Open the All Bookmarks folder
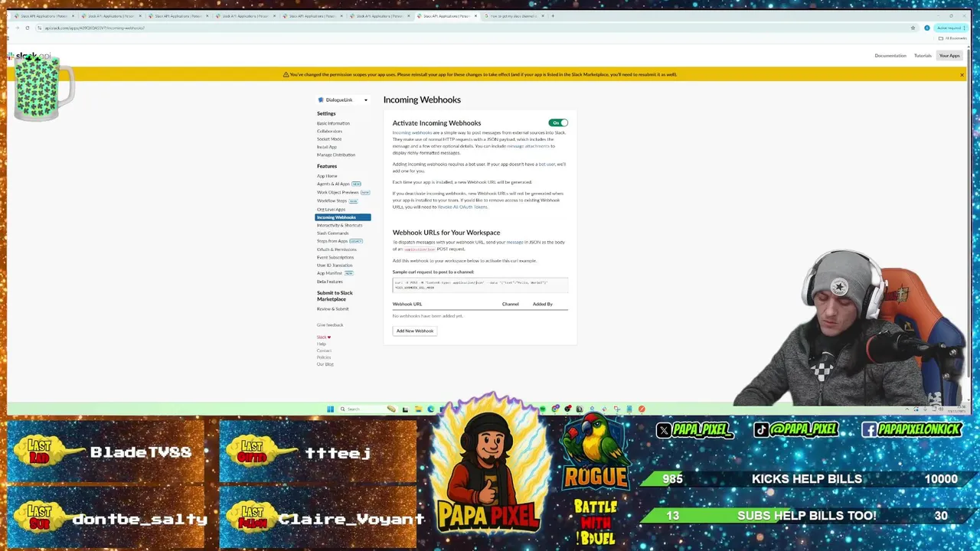 pos(952,38)
